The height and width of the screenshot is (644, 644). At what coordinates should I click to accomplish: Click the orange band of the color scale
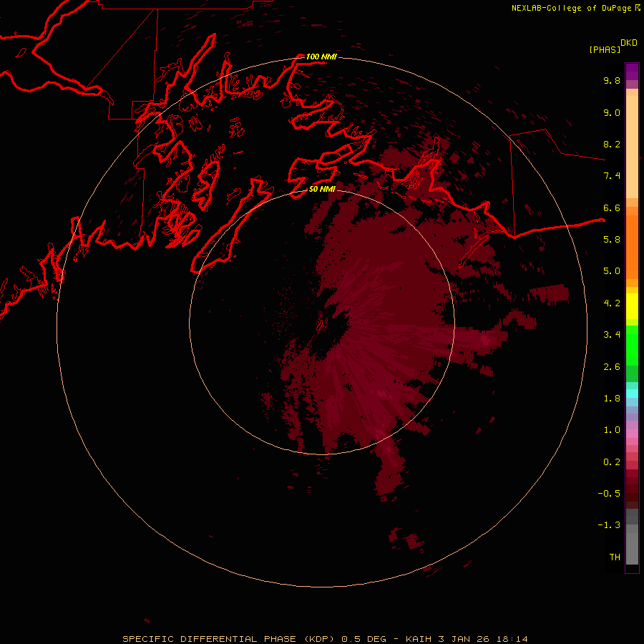[x=632, y=246]
